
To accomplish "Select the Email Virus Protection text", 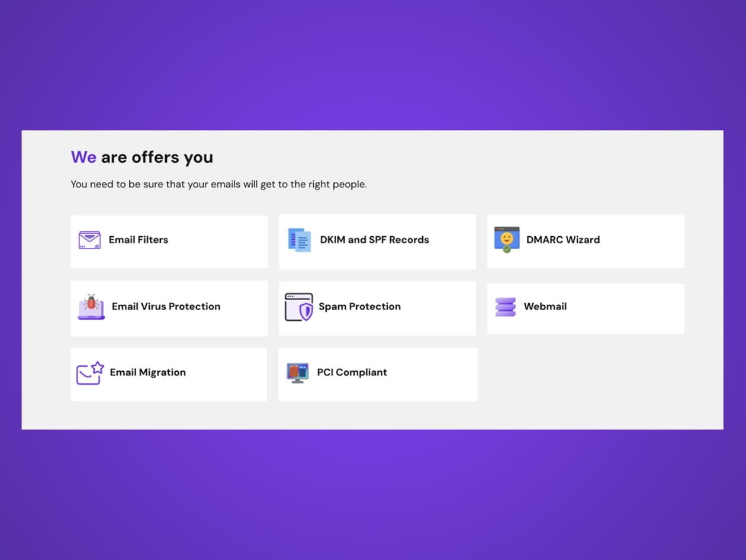I will click(x=166, y=307).
